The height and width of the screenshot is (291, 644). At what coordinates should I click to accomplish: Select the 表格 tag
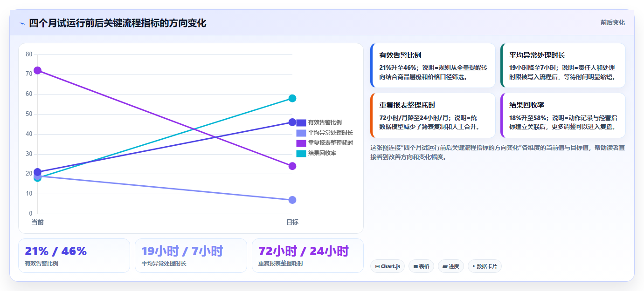pos(421,266)
